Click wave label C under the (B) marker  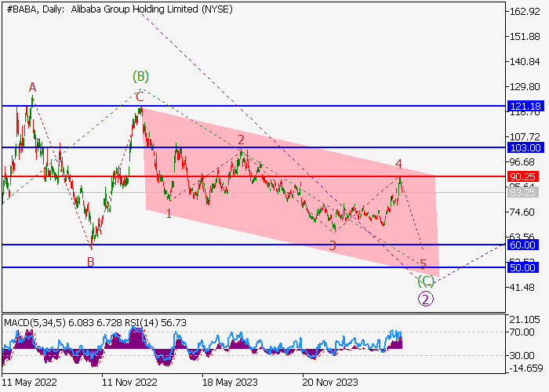140,96
